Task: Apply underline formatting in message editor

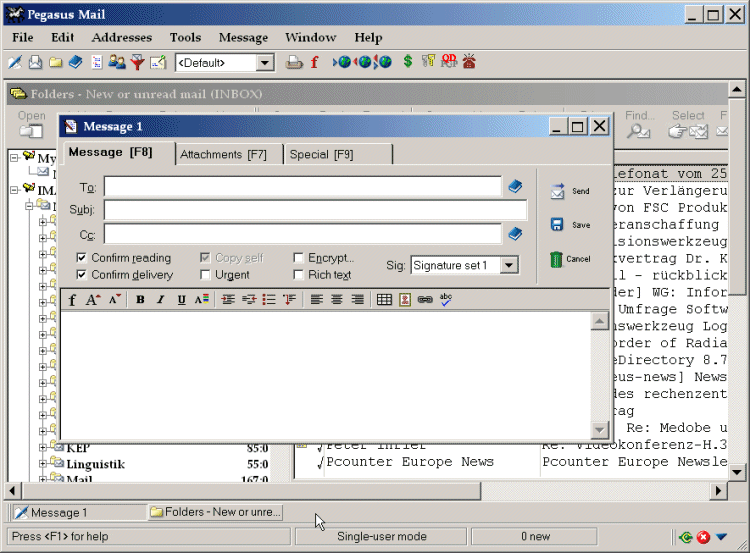Action: (181, 300)
